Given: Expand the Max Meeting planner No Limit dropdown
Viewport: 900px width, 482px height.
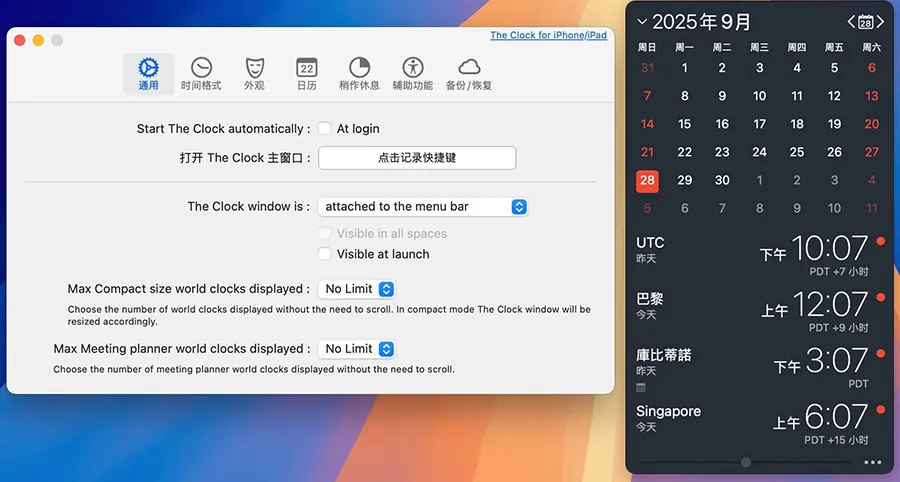Looking at the screenshot, I should [x=357, y=349].
